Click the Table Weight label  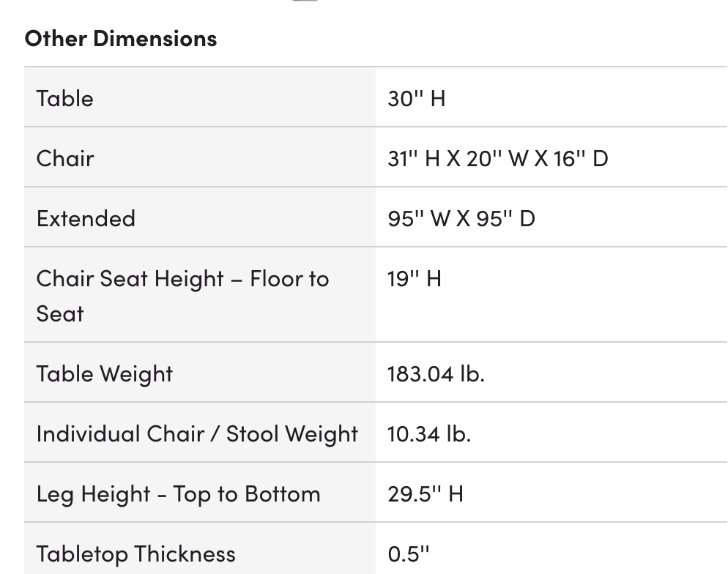(104, 373)
